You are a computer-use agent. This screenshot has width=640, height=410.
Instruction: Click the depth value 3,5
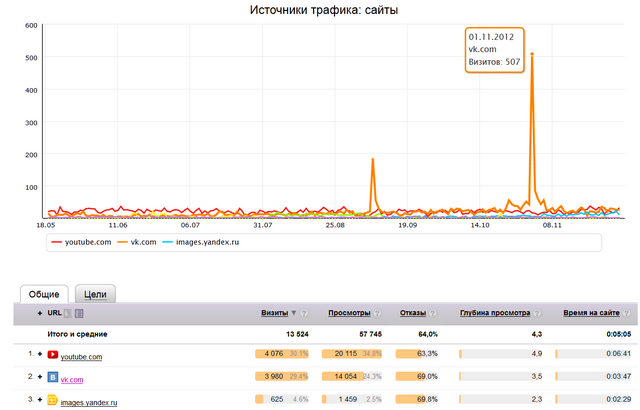tap(537, 377)
